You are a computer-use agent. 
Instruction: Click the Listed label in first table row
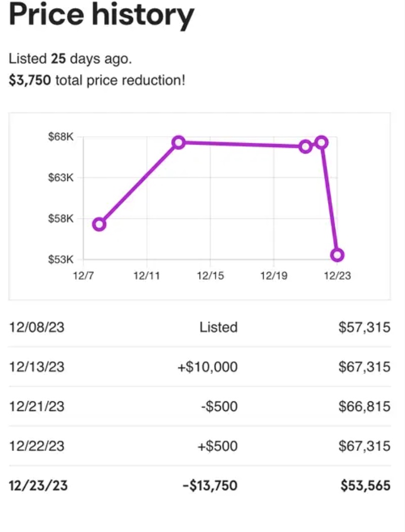click(x=218, y=327)
